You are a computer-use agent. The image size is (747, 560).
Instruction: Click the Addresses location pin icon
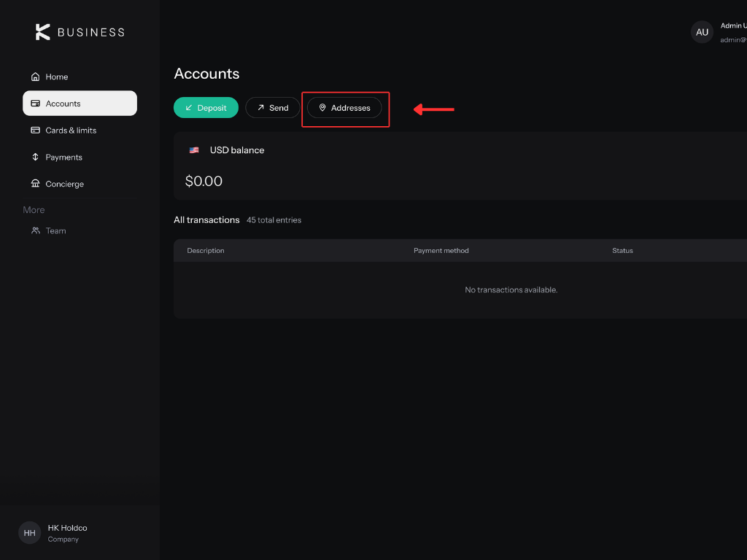click(322, 108)
